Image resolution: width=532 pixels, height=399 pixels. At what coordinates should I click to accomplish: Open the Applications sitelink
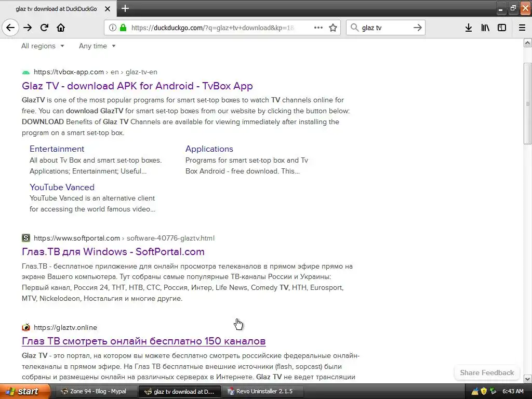pos(209,149)
